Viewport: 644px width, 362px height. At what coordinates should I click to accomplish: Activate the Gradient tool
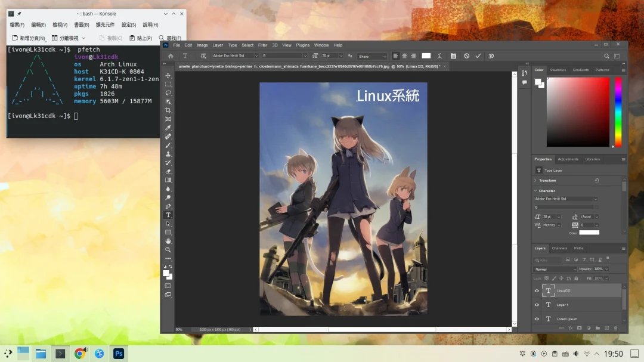click(x=168, y=180)
